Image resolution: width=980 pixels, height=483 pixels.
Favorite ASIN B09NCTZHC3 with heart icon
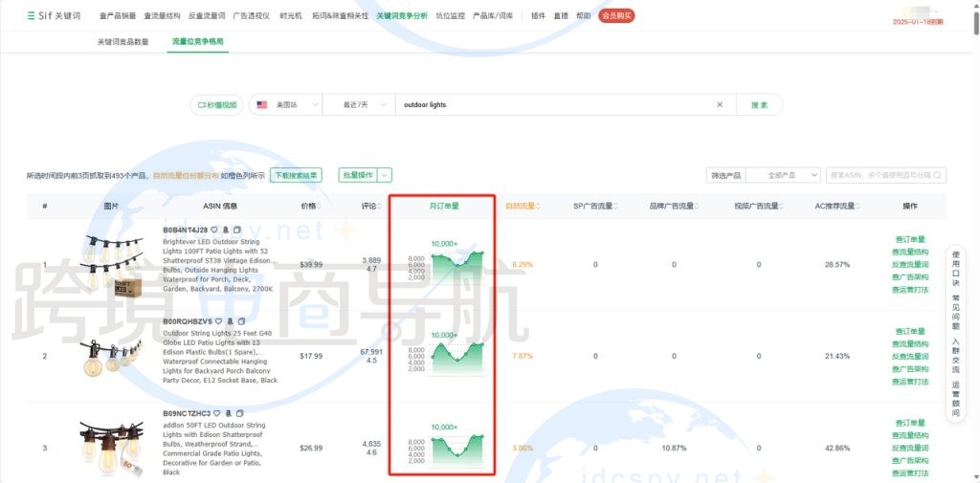[x=217, y=413]
